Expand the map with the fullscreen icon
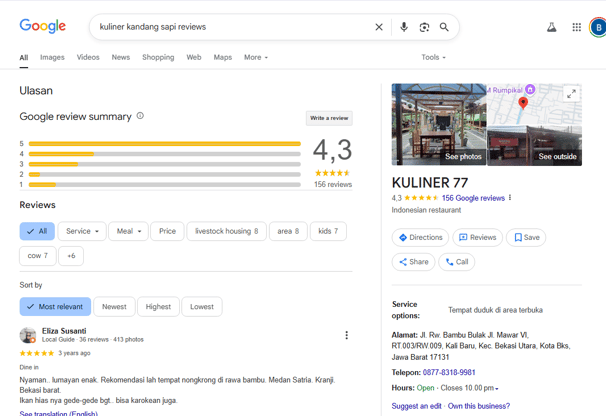This screenshot has width=606, height=416. 572,93
